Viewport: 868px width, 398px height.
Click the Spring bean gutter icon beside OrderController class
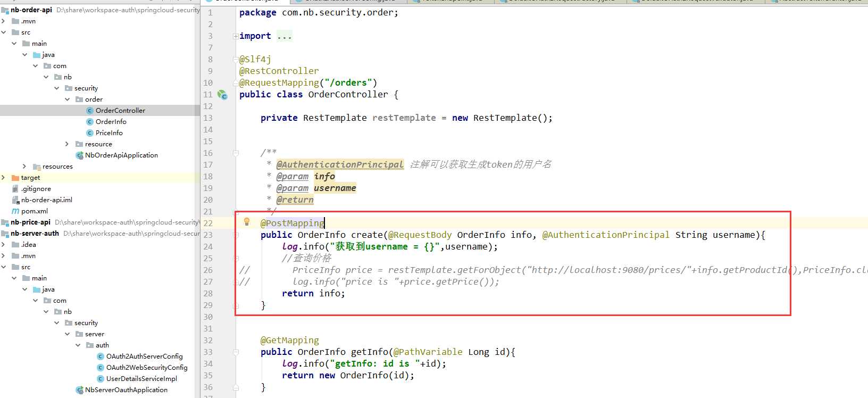coord(222,95)
